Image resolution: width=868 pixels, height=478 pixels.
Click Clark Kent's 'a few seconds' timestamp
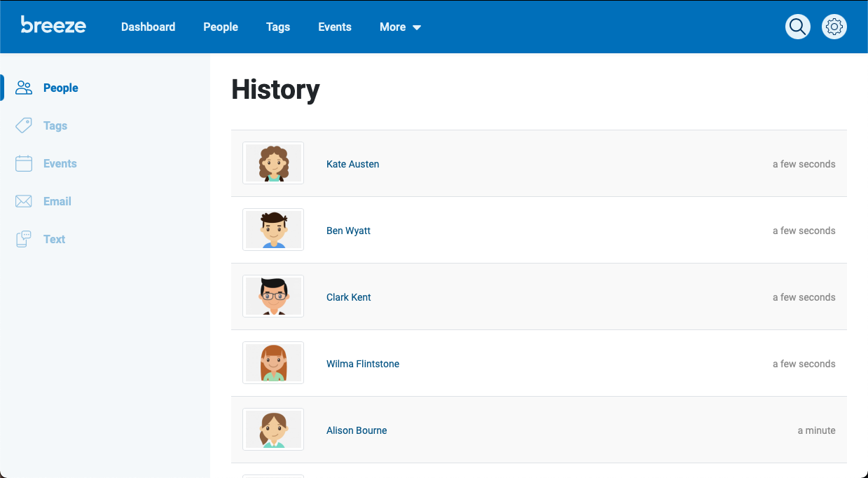804,297
